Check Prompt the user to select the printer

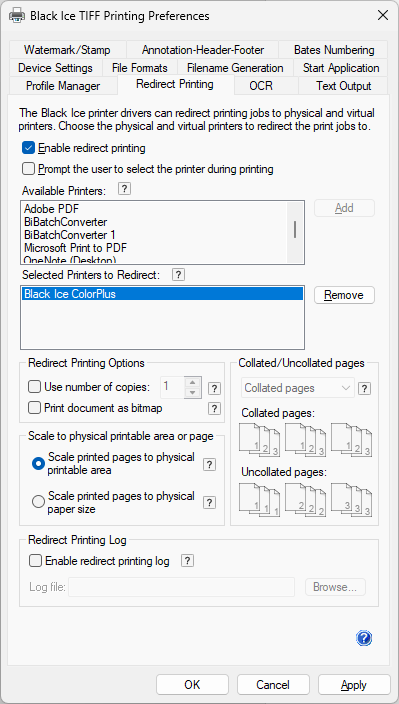point(28,169)
